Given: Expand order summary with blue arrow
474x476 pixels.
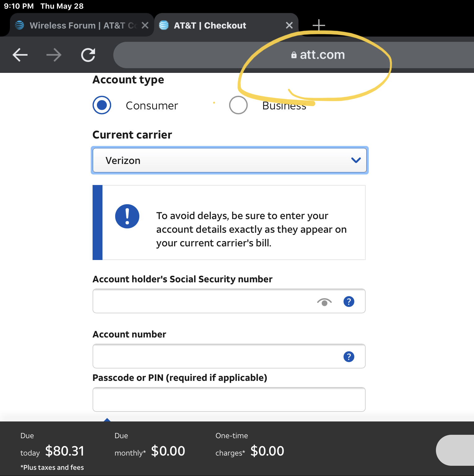Looking at the screenshot, I should tap(107, 420).
